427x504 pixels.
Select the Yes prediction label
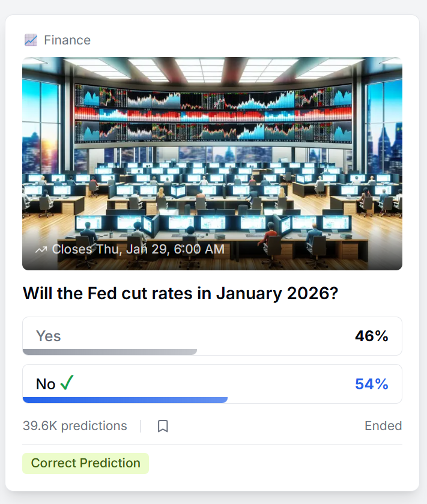click(x=49, y=336)
